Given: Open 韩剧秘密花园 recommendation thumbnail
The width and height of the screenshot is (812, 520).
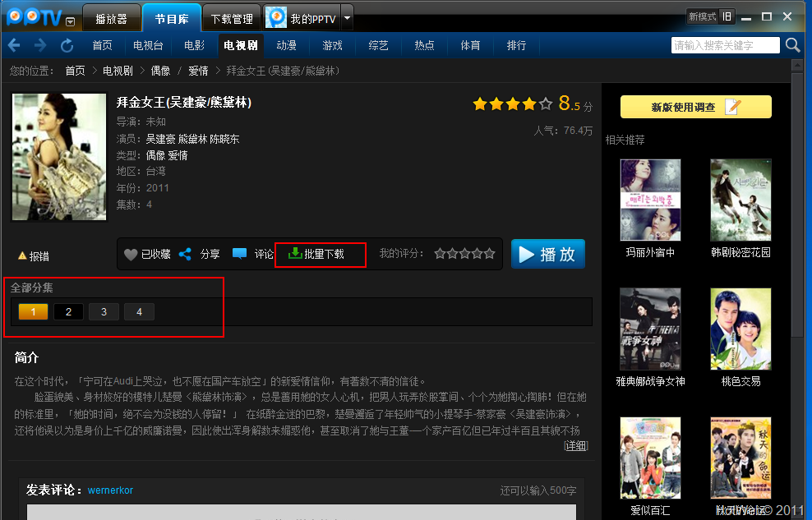Looking at the screenshot, I should 740,200.
